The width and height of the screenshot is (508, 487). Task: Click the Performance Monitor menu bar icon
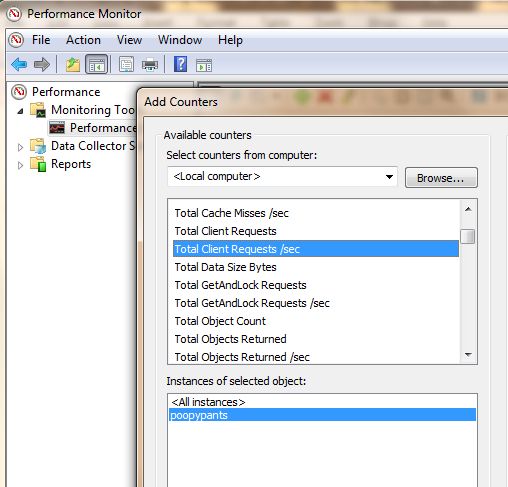coord(16,40)
